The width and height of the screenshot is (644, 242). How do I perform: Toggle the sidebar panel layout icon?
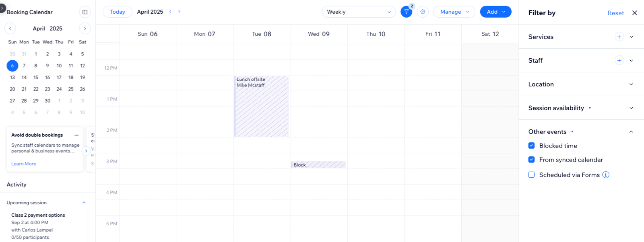[x=85, y=12]
